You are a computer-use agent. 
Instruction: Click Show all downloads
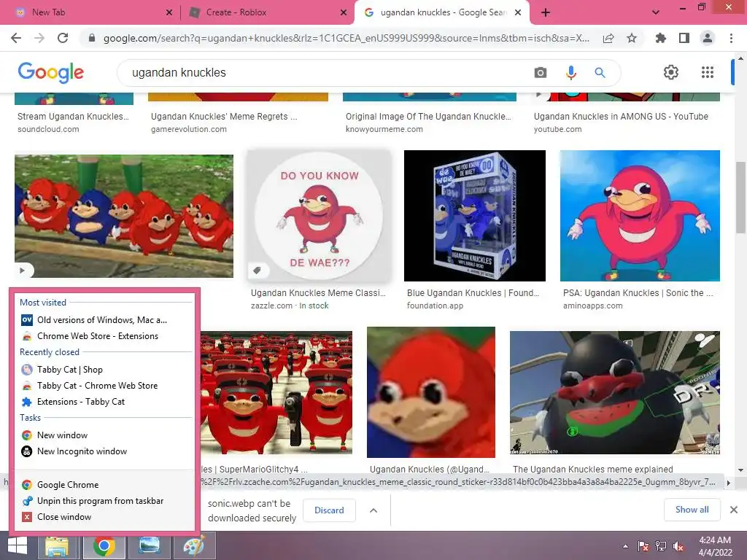[692, 510]
